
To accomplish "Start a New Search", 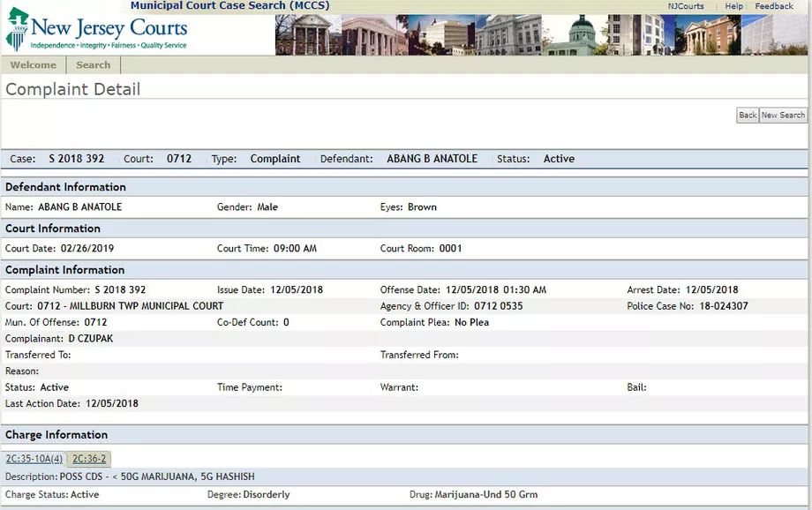I will pos(783,116).
